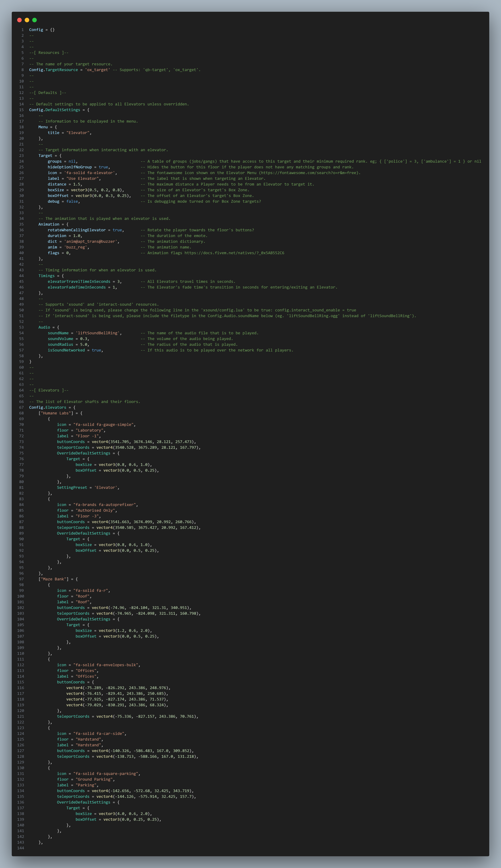Viewport: 501px width, 868px height.
Task: Select the "fa-solid fa-r" icon string
Action: [x=91, y=590]
